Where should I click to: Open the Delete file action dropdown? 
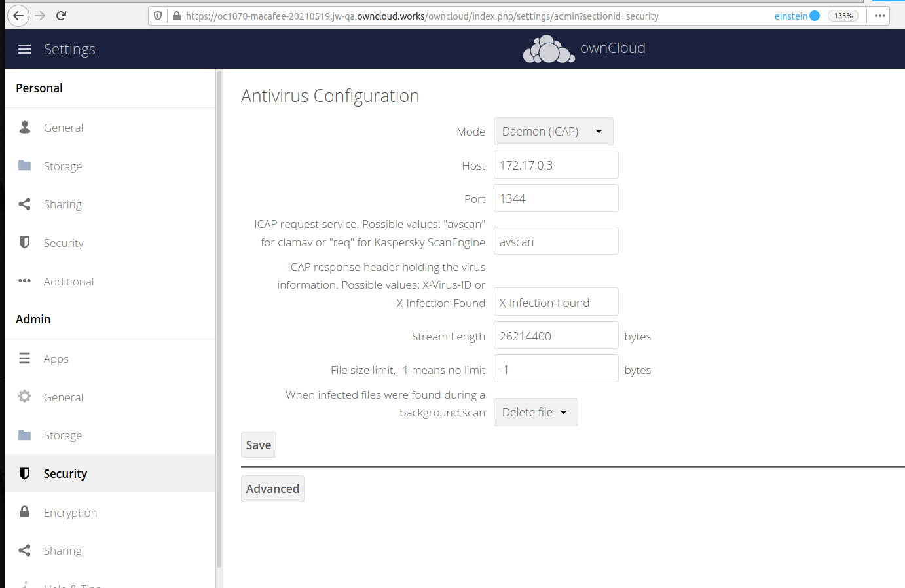[x=536, y=412]
